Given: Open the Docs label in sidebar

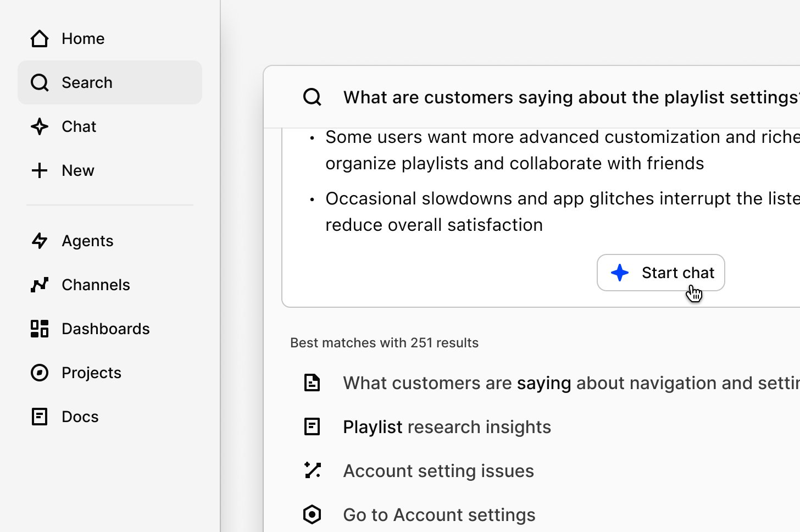Looking at the screenshot, I should tap(80, 417).
